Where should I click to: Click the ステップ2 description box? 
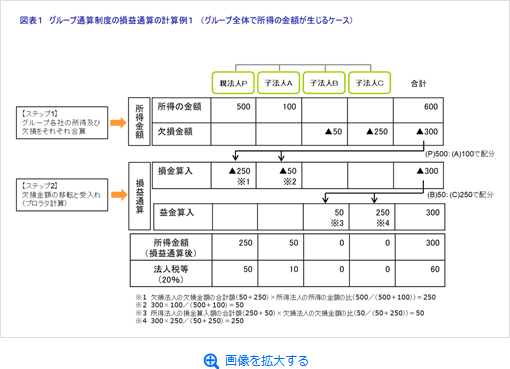coord(62,195)
